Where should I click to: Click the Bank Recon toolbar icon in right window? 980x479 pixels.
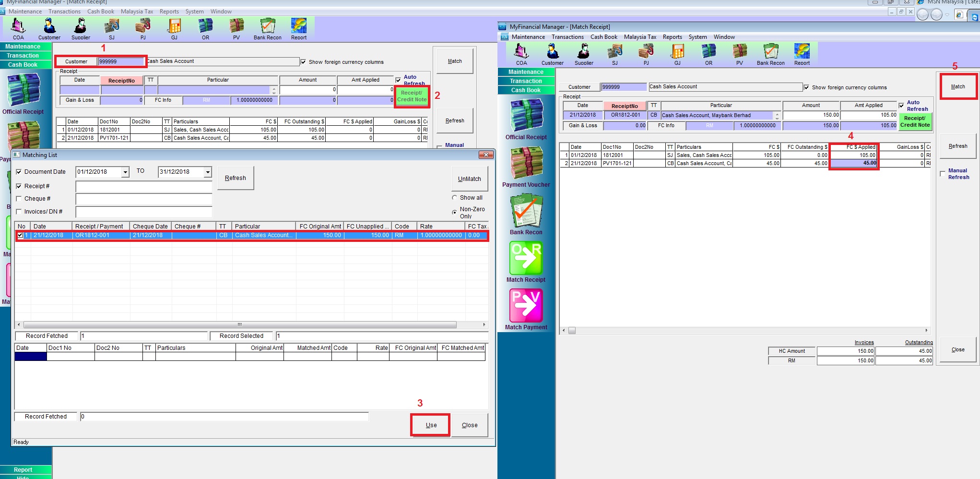tap(770, 54)
